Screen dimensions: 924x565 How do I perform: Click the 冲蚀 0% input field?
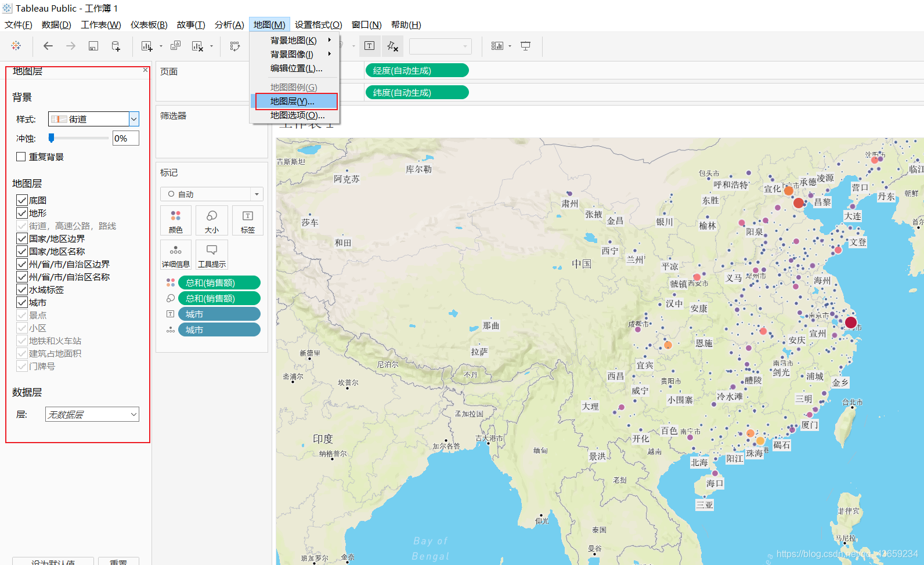tap(126, 138)
